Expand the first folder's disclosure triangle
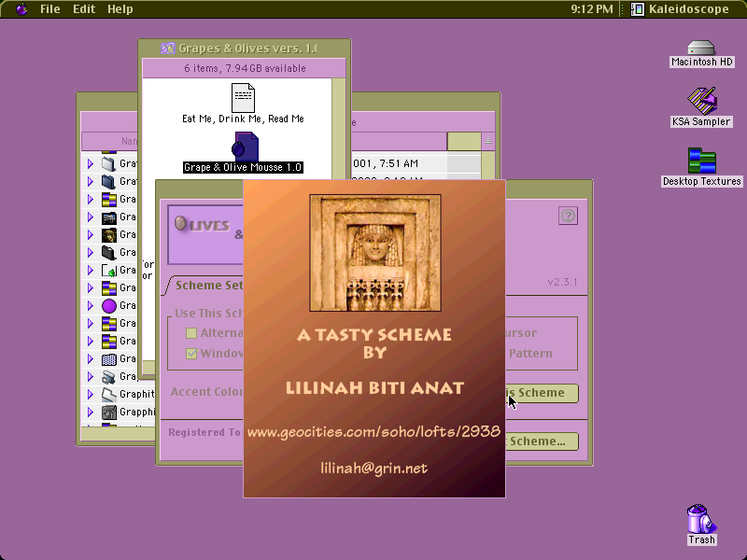The image size is (747, 560). coord(91,164)
